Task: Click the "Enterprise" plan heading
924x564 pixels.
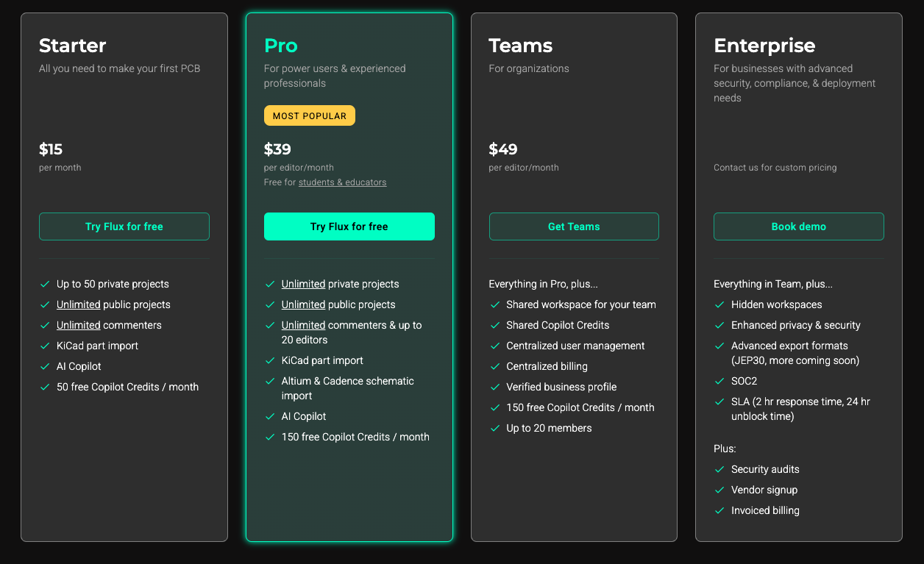Action: pos(764,46)
